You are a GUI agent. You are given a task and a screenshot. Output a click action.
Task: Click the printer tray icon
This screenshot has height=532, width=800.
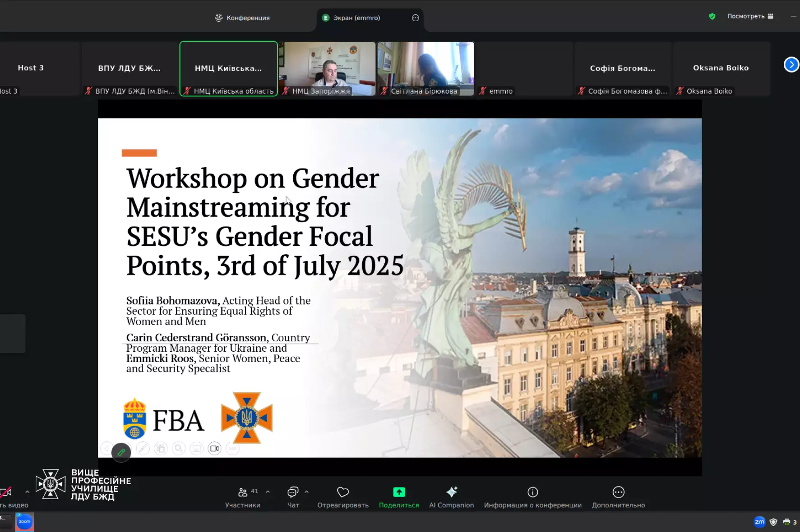[x=786, y=522]
